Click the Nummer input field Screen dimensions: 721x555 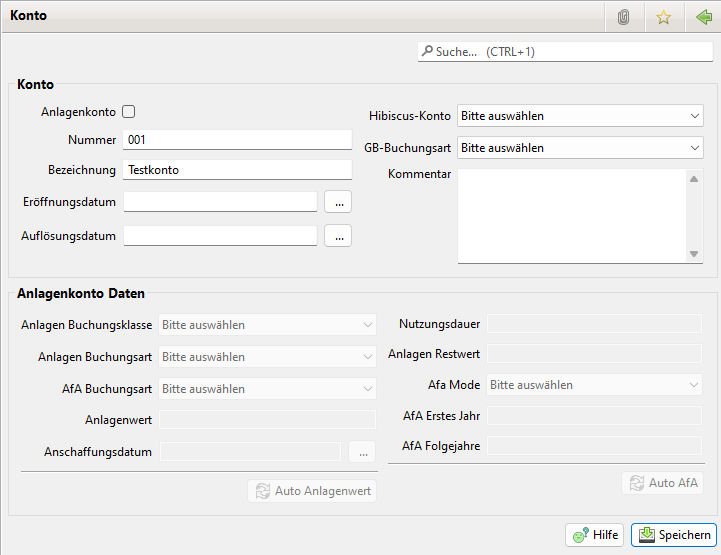237,140
